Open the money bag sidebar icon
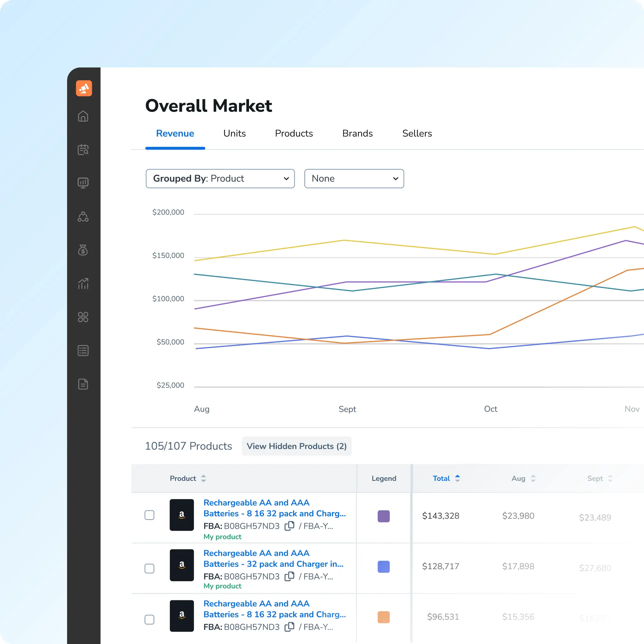This screenshot has width=644, height=644. [83, 250]
